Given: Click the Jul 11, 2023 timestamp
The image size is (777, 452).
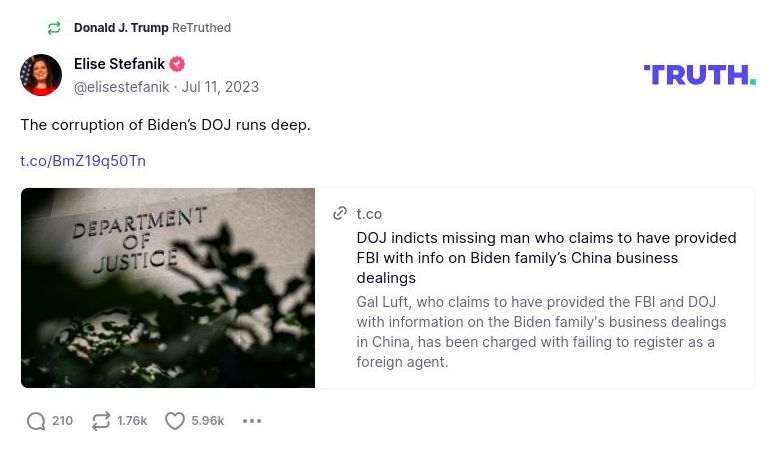Looking at the screenshot, I should (220, 87).
